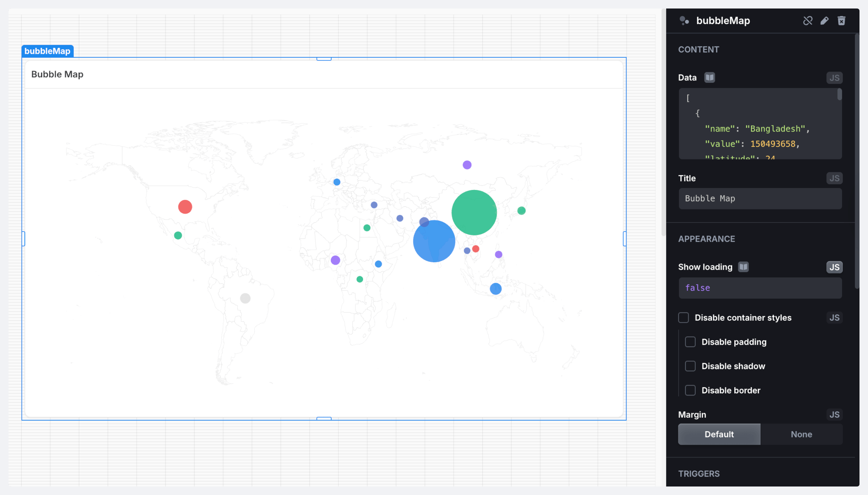Toggle JS mode for Title field

[834, 178]
